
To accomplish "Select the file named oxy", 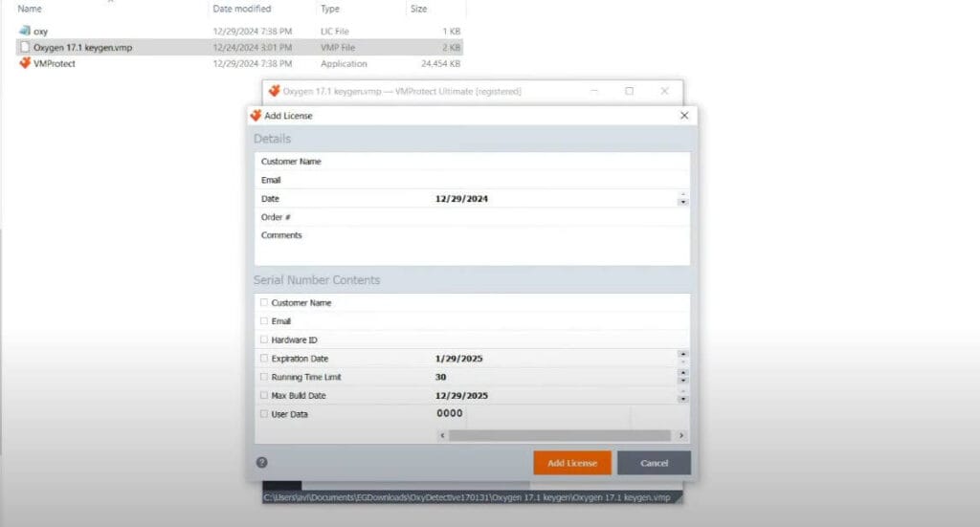I will [40, 32].
